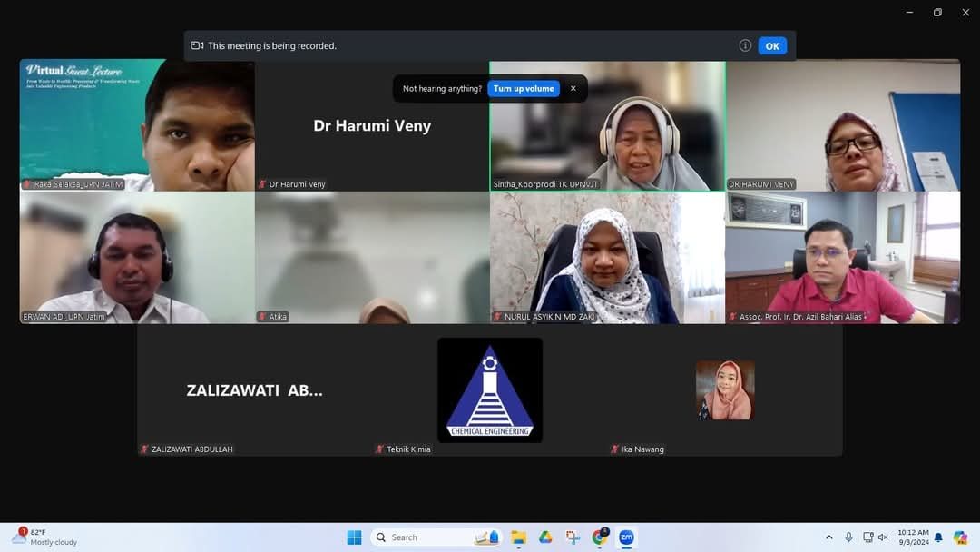Screen dimensions: 980x552
Task: Open the clock showing 10:12 AM
Action: coord(913,537)
